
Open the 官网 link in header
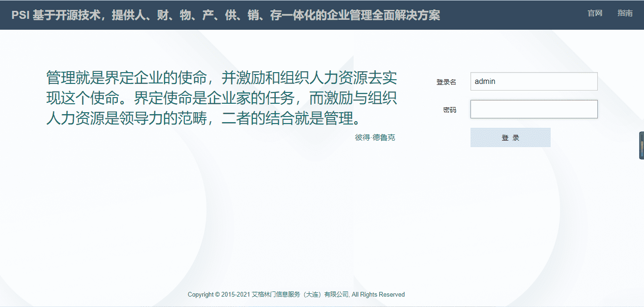595,13
